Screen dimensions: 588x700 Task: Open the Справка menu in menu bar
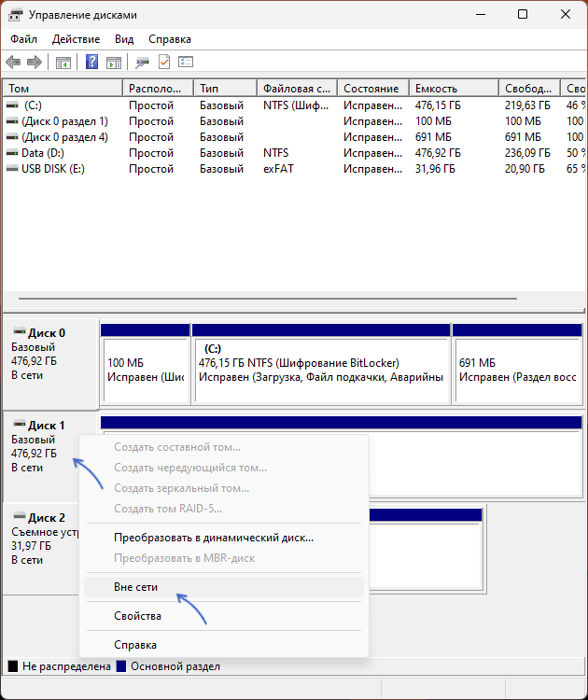click(x=170, y=39)
